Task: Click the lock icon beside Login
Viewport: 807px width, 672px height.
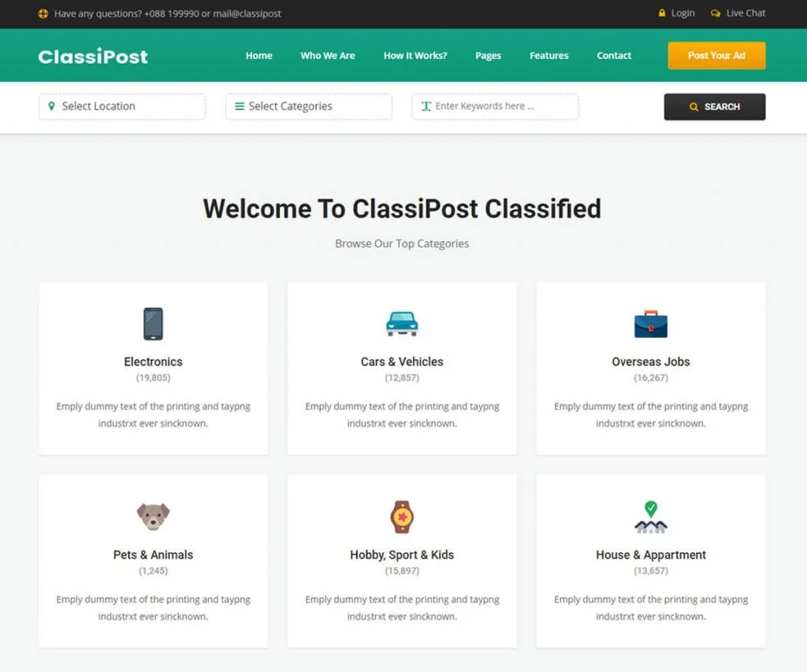Action: pyautogui.click(x=662, y=13)
